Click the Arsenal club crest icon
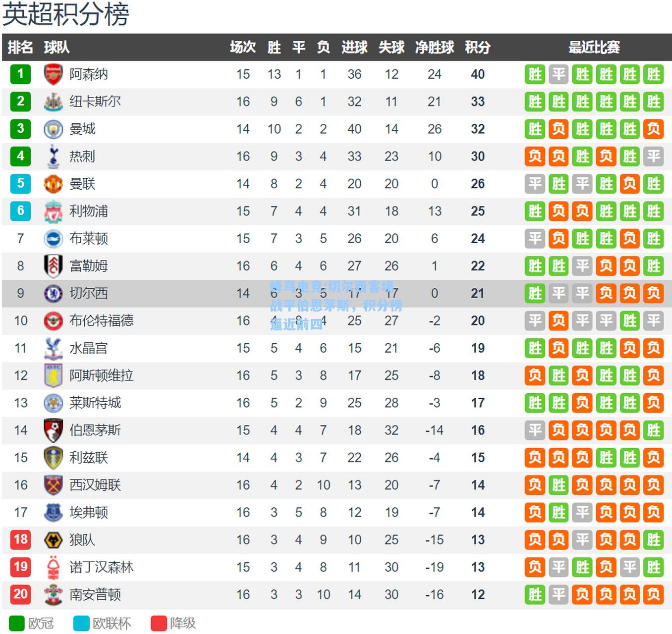This screenshot has height=634, width=672. (x=53, y=74)
